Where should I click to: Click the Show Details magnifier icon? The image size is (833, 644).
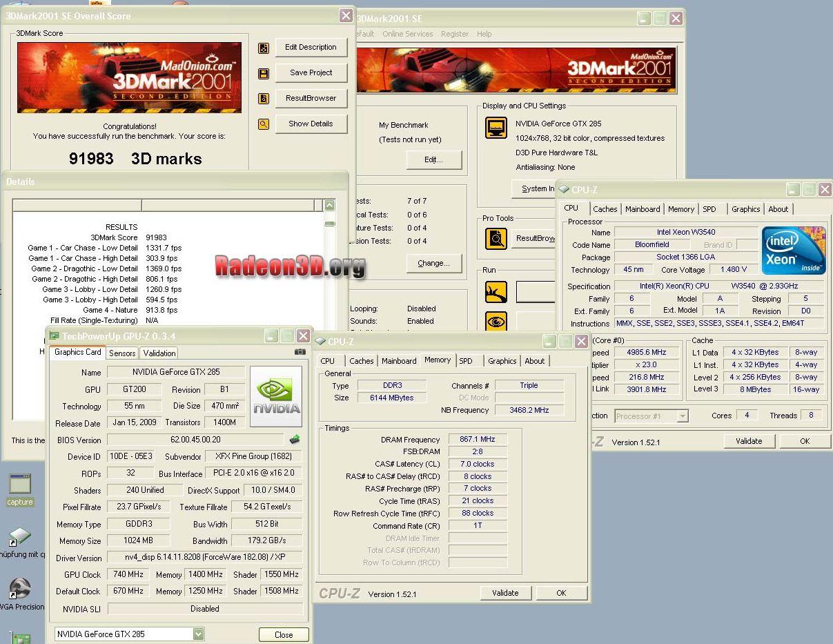[x=264, y=124]
